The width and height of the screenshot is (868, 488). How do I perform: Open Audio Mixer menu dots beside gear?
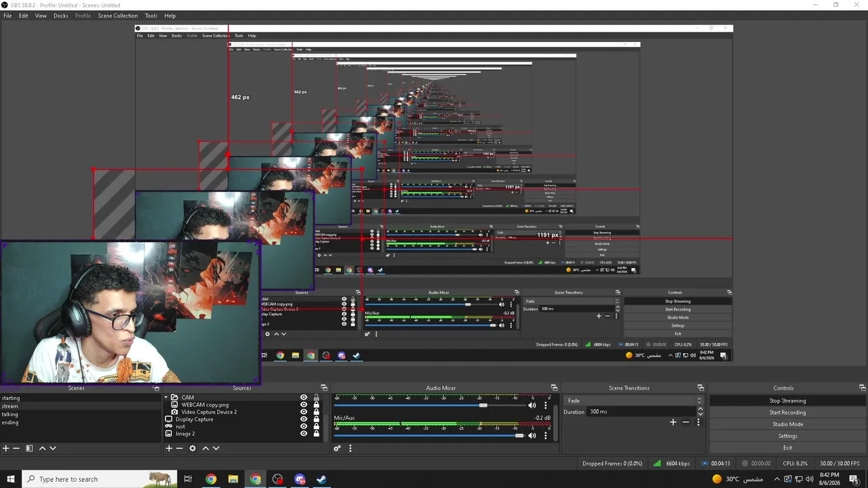click(x=350, y=448)
